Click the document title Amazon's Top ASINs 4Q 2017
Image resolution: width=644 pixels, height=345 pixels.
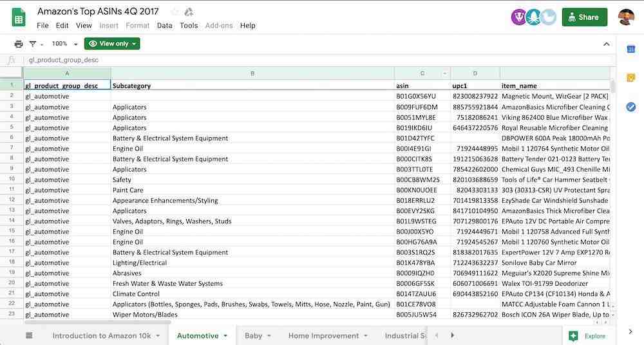coord(98,12)
